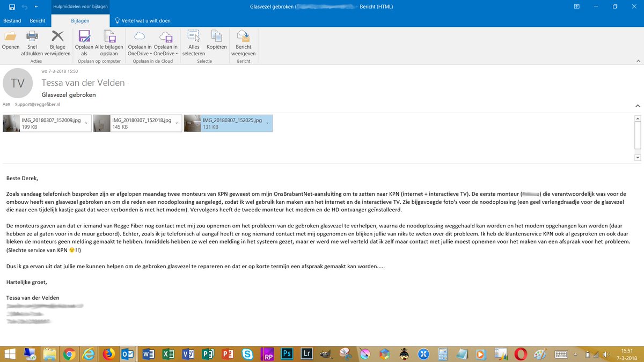Image resolution: width=644 pixels, height=362 pixels.
Task: Click the Undo arrow in the title bar
Action: point(24,6)
